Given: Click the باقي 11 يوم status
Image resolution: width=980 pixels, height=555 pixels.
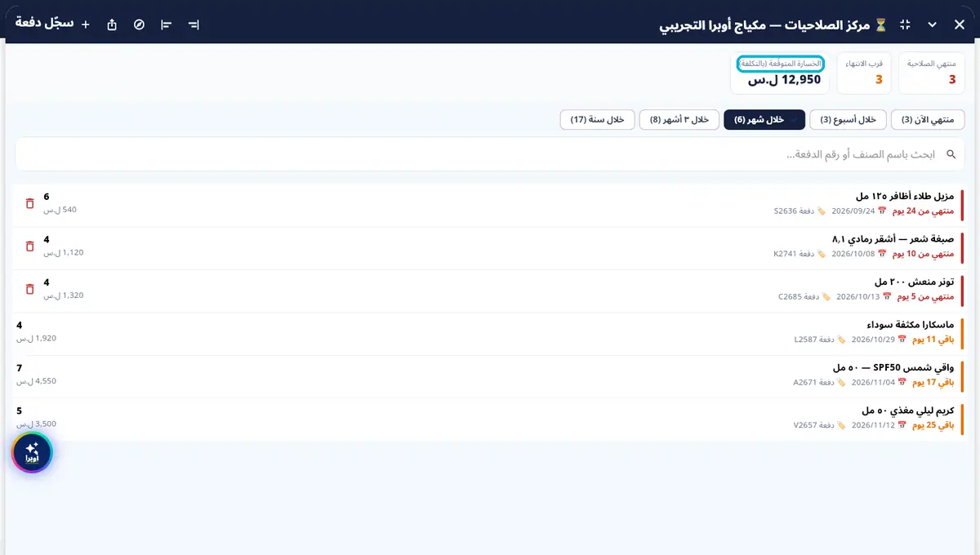Looking at the screenshot, I should point(933,338).
